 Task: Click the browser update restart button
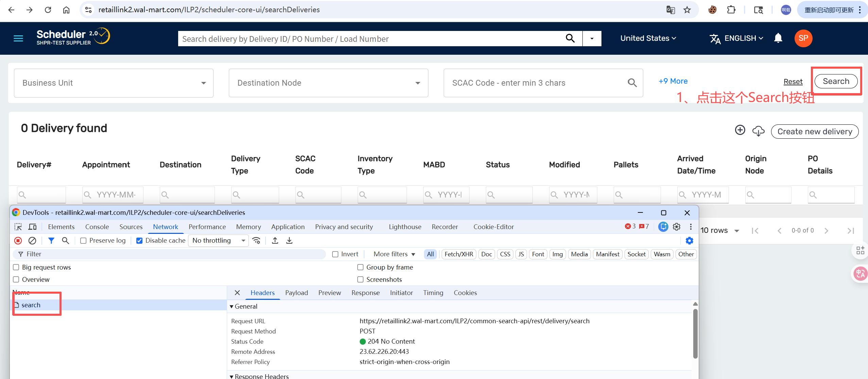pos(832,10)
